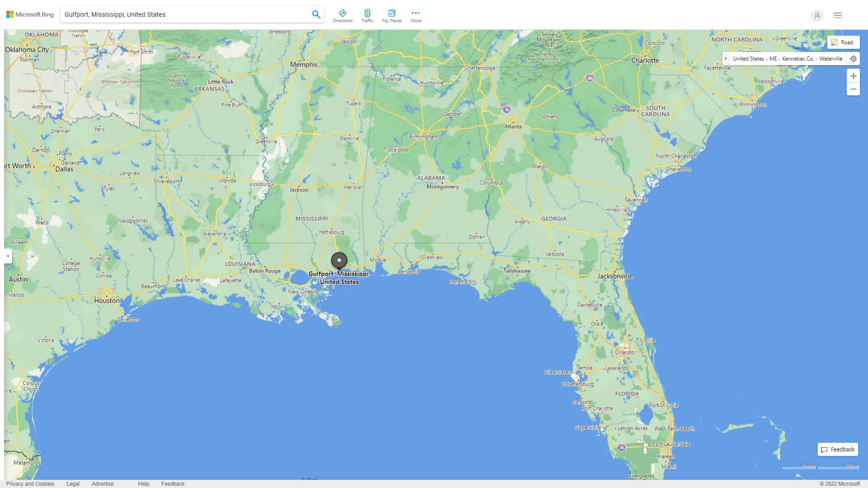Click the Microsoft Bing logo

coord(30,14)
